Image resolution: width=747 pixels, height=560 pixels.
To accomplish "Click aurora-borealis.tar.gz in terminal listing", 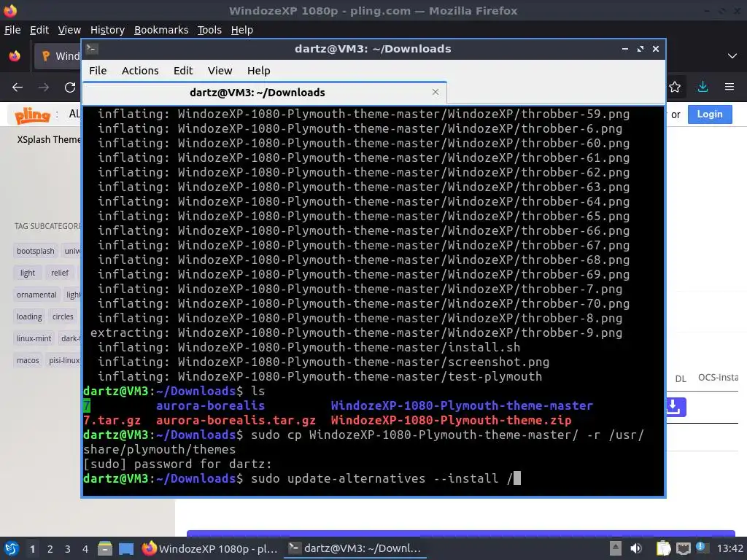I will tap(236, 420).
